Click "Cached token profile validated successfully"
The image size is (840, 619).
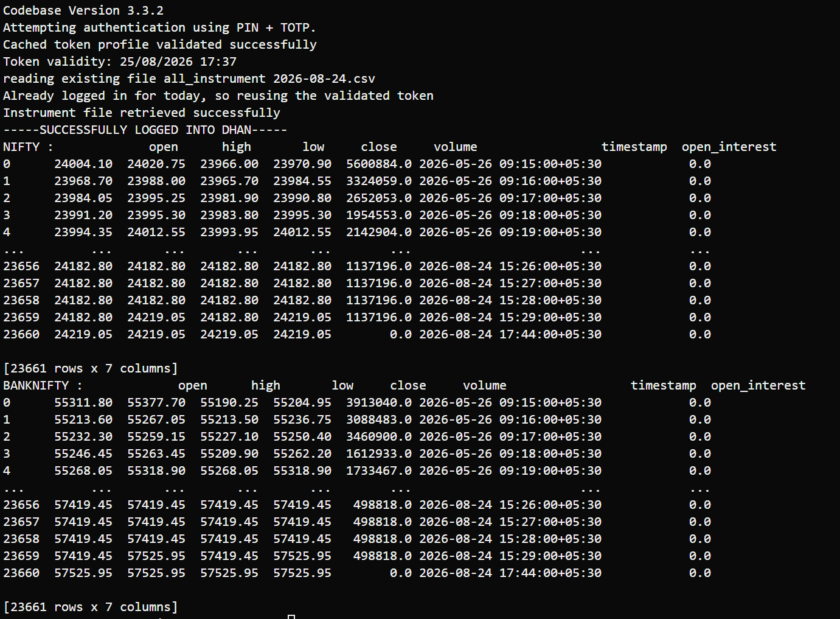(x=160, y=44)
